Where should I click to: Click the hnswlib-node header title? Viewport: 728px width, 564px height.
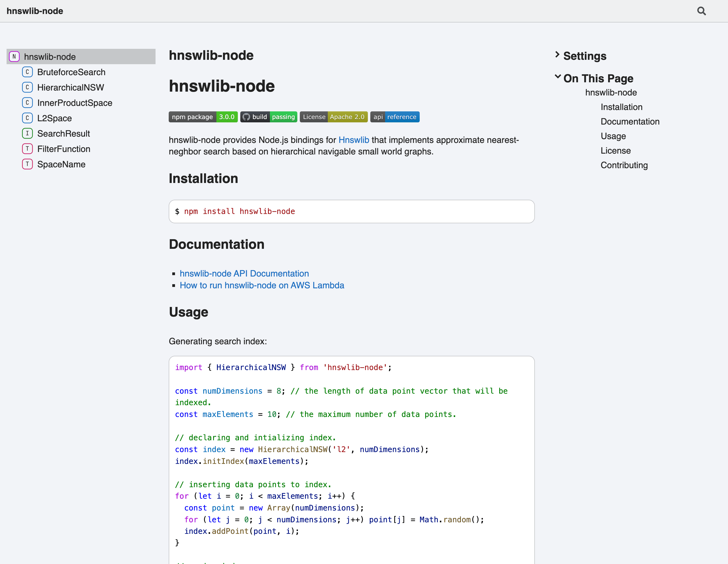(x=35, y=11)
